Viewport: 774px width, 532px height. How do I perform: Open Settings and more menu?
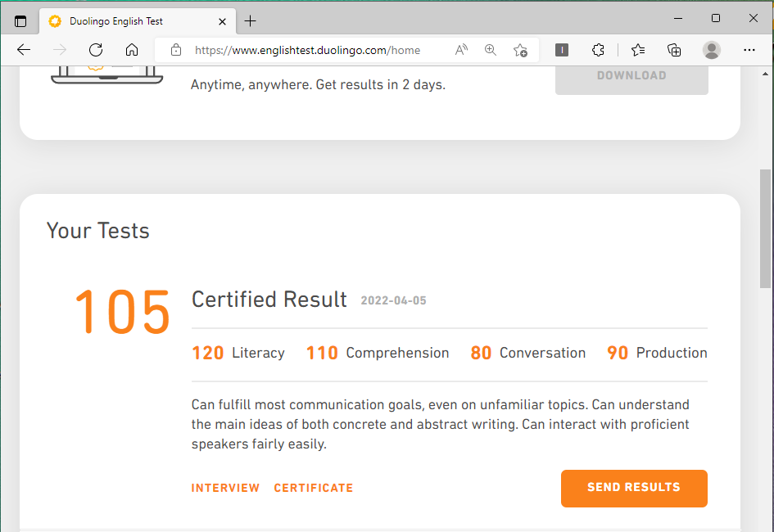tap(749, 50)
